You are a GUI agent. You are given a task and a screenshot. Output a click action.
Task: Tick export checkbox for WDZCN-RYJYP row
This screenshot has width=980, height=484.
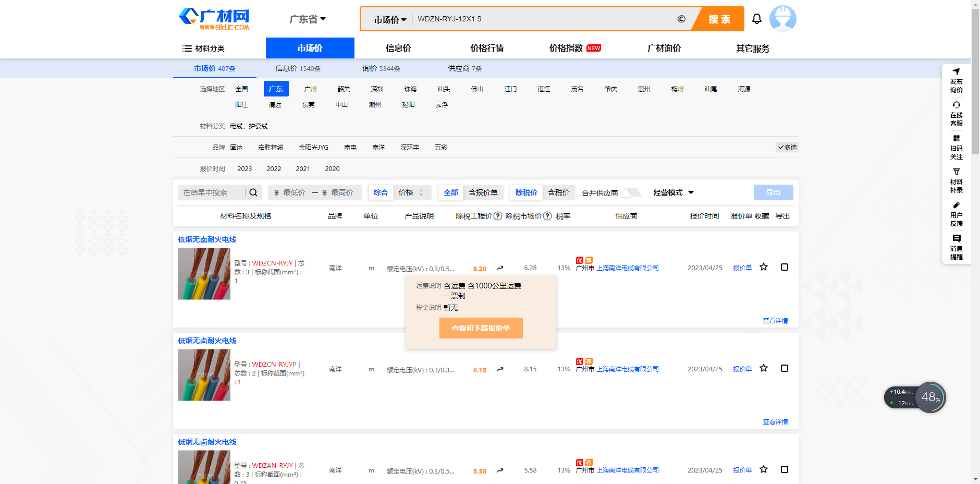click(x=784, y=368)
